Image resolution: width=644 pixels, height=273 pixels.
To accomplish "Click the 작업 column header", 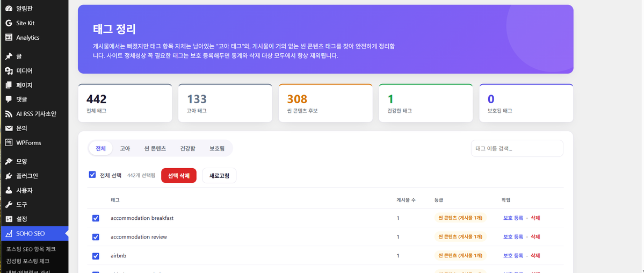I will 506,200.
